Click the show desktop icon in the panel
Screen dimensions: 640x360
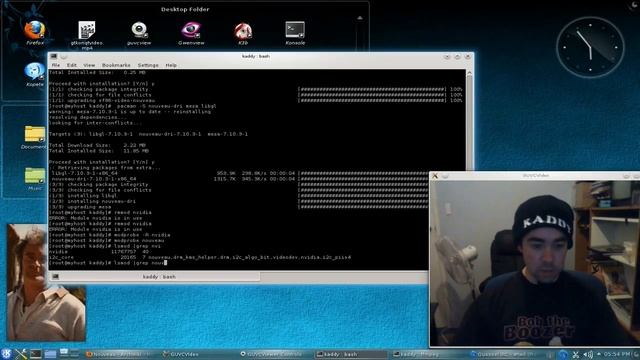click(64, 352)
